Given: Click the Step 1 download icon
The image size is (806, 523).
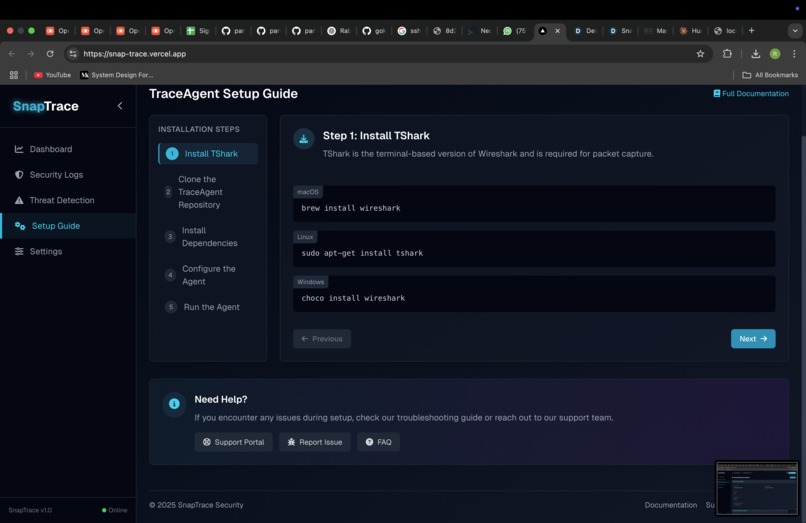Looking at the screenshot, I should 304,139.
